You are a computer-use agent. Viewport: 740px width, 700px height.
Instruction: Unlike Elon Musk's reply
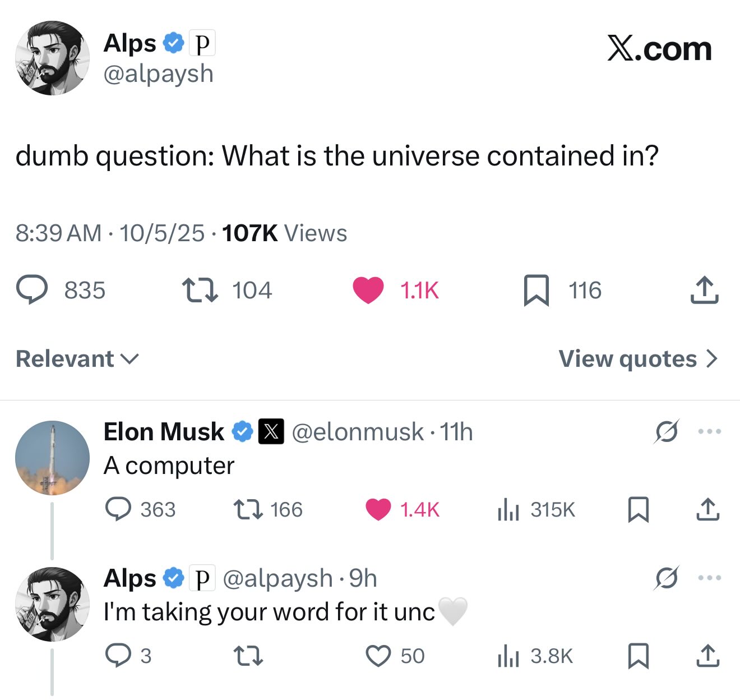tap(378, 509)
